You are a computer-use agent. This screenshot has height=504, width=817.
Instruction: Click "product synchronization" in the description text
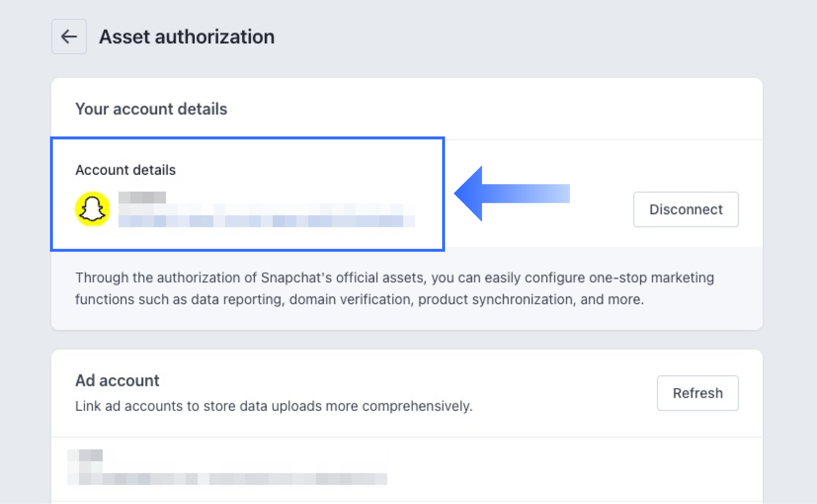tap(495, 299)
